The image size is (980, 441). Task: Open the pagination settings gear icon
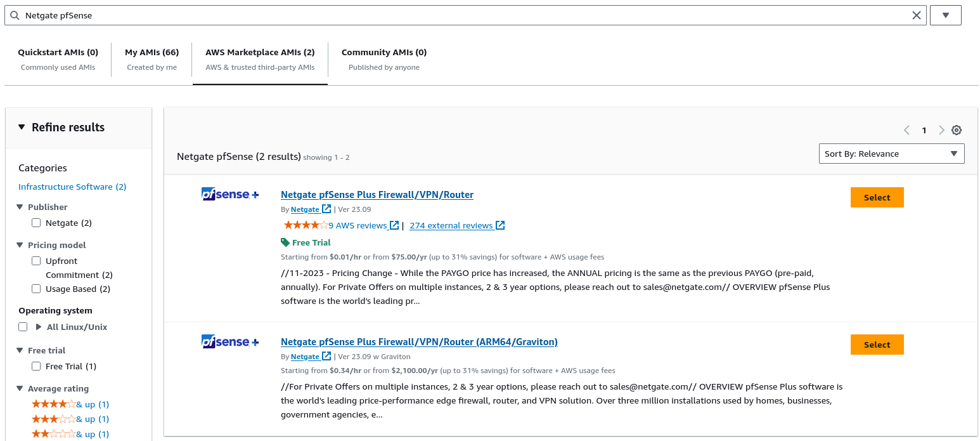point(957,130)
